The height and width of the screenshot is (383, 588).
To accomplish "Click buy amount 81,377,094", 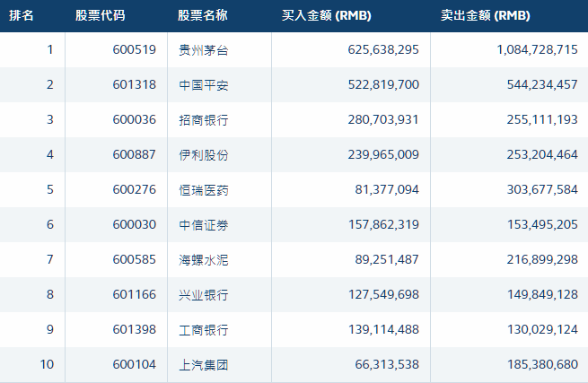I will [387, 189].
